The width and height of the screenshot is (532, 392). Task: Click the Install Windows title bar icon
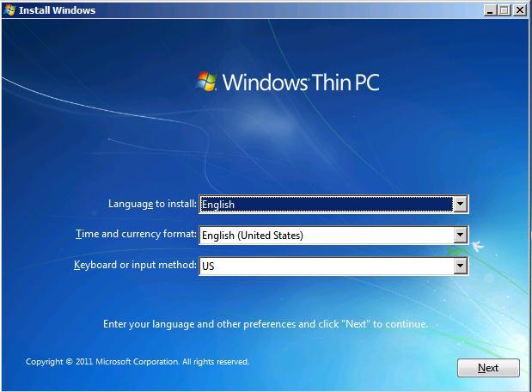pos(9,10)
